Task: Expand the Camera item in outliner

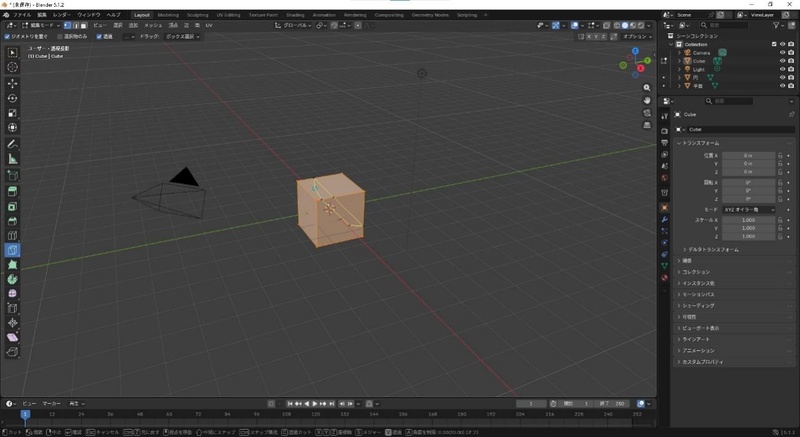Action: 679,53
